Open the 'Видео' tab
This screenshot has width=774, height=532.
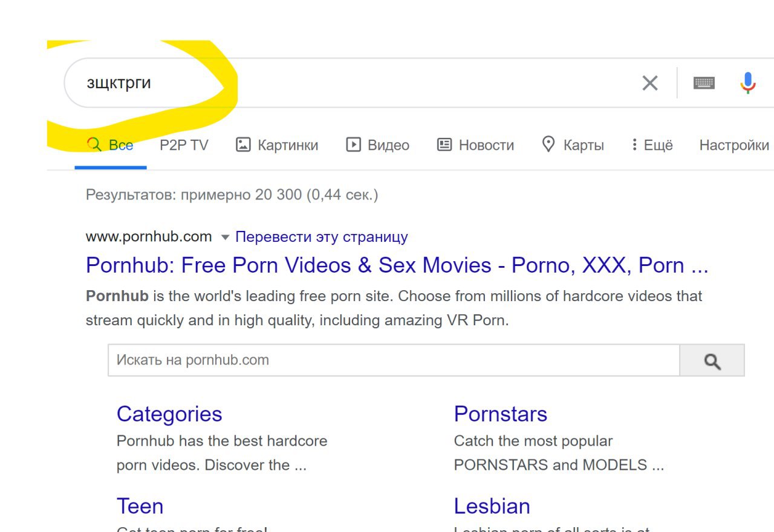(378, 145)
